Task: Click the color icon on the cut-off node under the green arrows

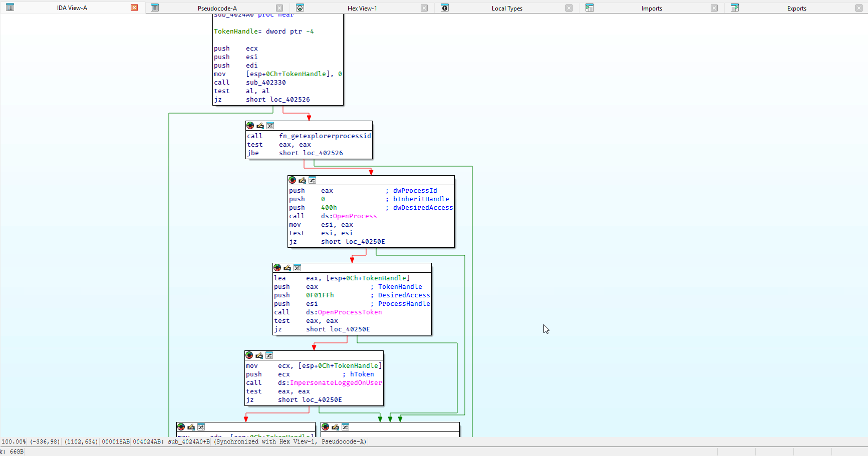Action: (326, 427)
